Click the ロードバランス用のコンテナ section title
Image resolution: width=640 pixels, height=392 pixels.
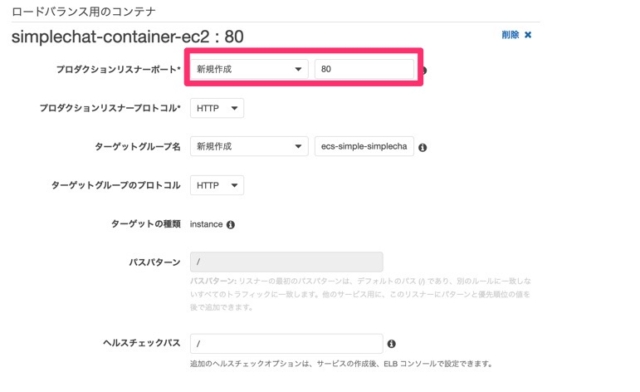coord(84,11)
